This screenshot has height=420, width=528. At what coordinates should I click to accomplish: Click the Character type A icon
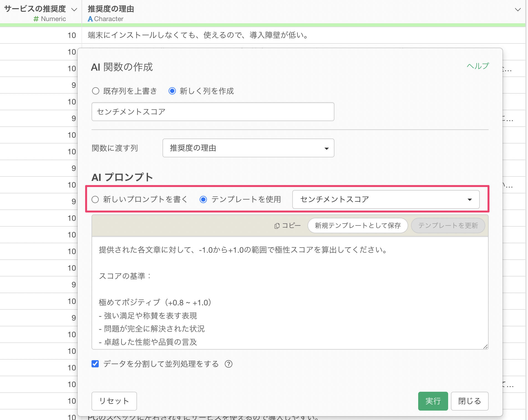tap(90, 19)
